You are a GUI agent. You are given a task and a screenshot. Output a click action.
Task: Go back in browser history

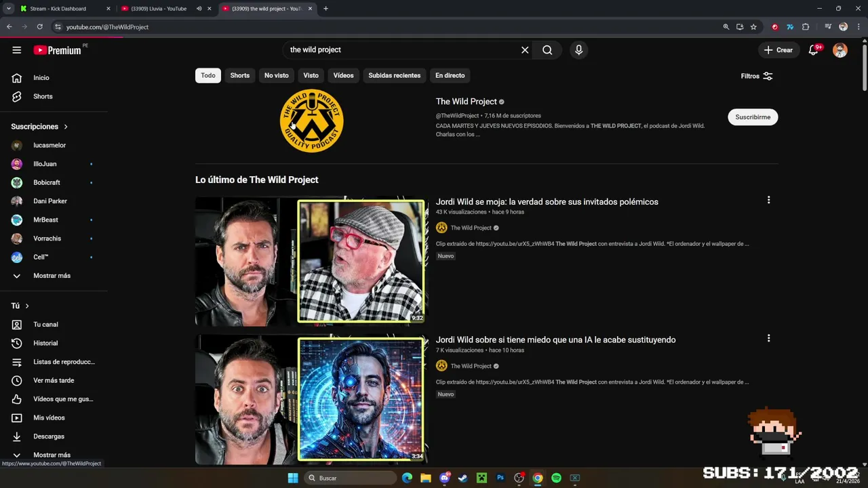[9, 27]
